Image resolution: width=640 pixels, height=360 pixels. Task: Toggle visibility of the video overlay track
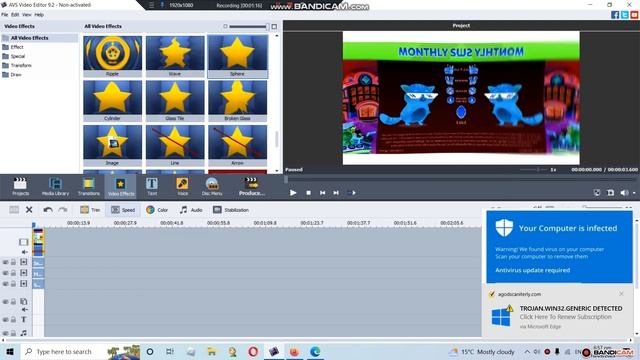(x=5, y=301)
